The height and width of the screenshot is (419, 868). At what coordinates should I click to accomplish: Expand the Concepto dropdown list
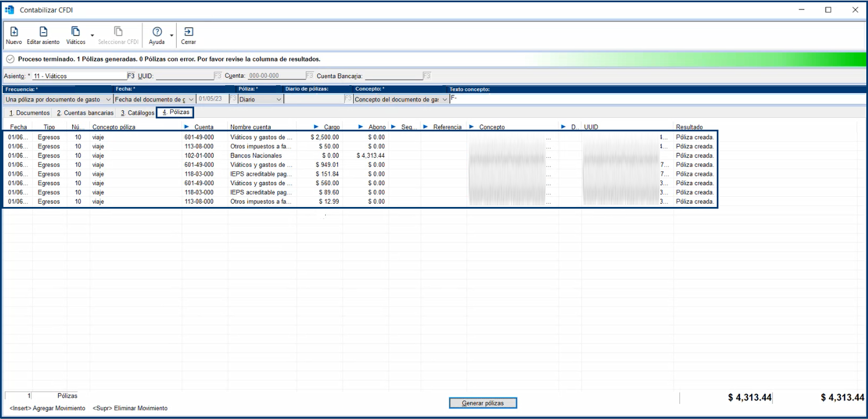coord(445,99)
